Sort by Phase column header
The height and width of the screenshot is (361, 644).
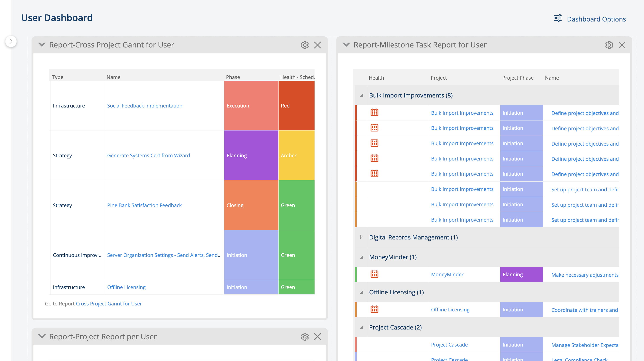click(233, 77)
